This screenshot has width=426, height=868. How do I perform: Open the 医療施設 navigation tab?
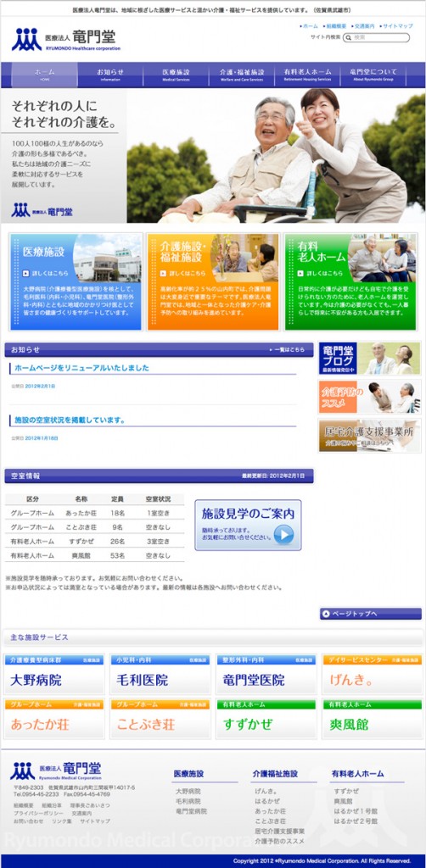tap(177, 75)
